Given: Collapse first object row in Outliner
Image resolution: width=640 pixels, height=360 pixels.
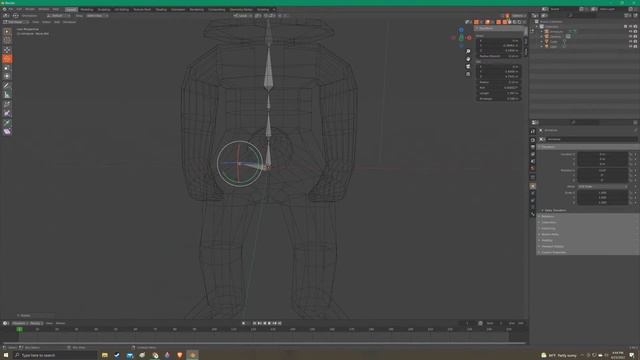Looking at the screenshot, I should click(542, 31).
